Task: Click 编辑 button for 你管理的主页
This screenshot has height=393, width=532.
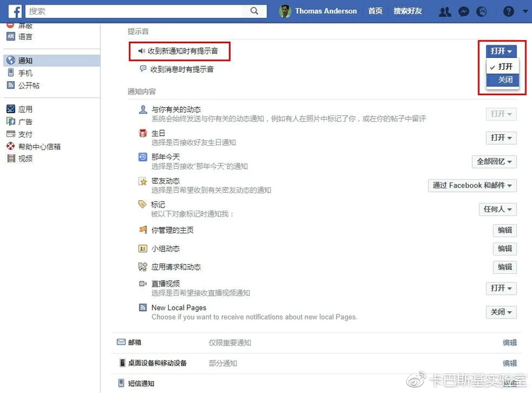Action: (x=505, y=230)
